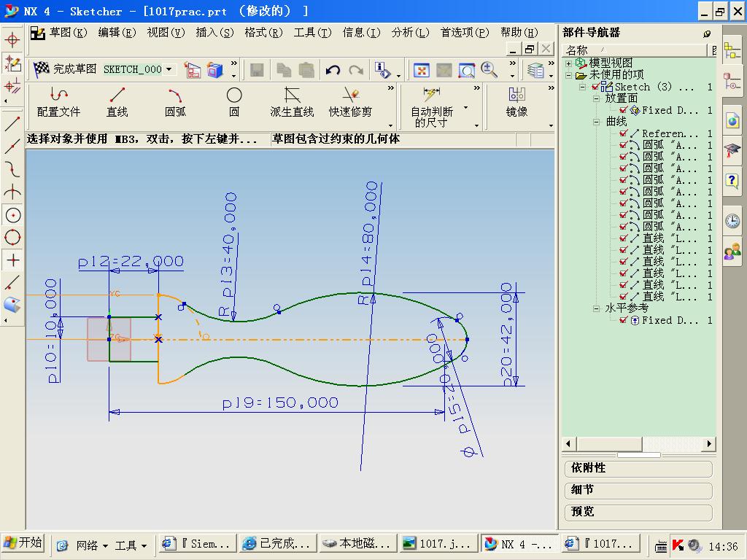Open the 插入(S) menu
The image size is (747, 560).
(214, 32)
